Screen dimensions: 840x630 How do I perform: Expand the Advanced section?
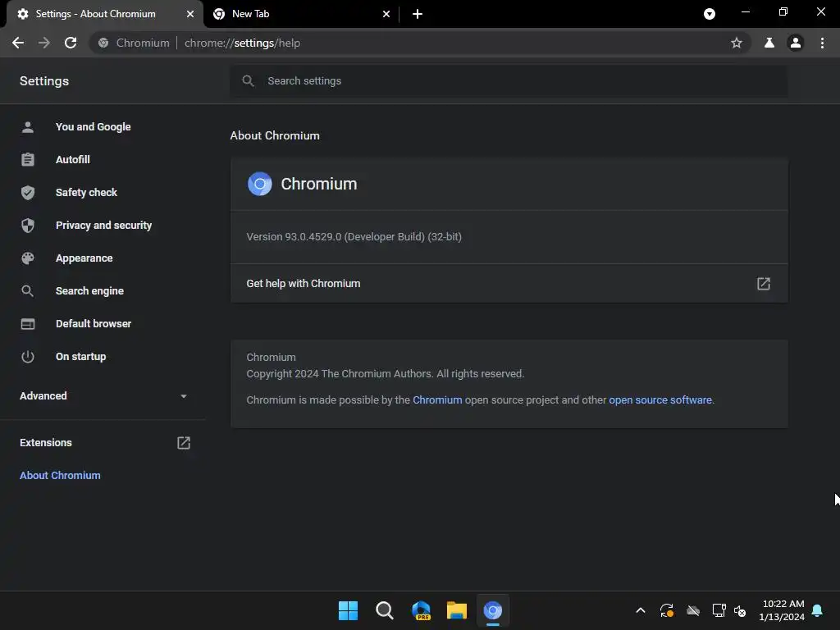[x=103, y=396]
